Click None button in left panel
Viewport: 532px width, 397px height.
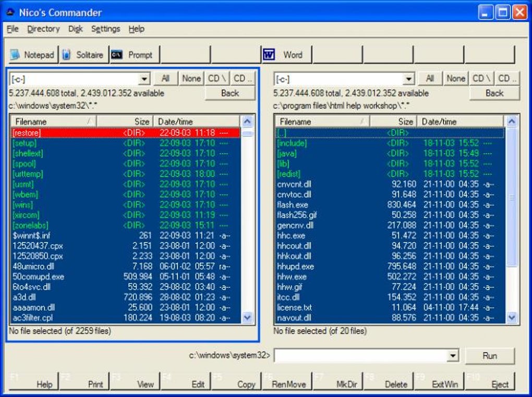[191, 79]
